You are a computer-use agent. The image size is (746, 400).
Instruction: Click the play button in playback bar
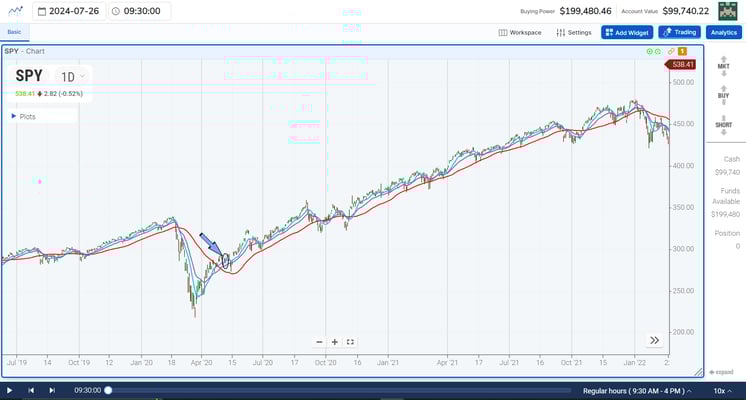coord(9,390)
